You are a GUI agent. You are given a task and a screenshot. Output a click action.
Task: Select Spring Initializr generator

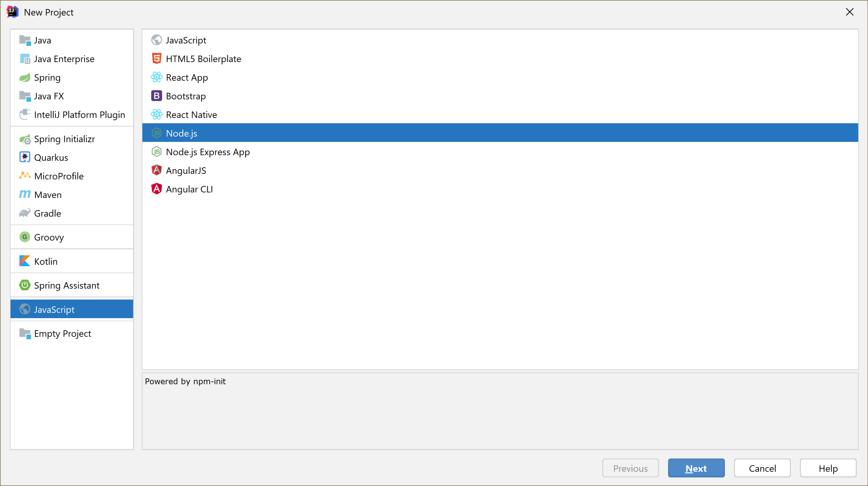[x=72, y=139]
